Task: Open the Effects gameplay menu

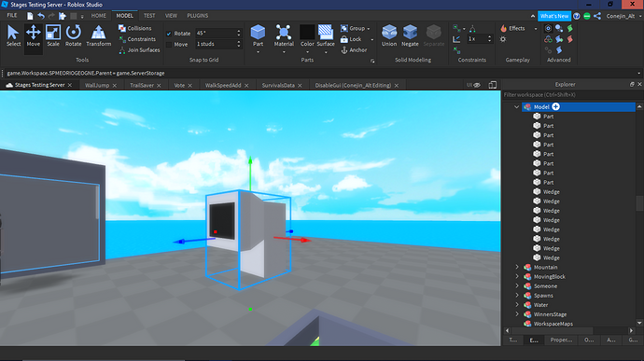Action: click(518, 28)
